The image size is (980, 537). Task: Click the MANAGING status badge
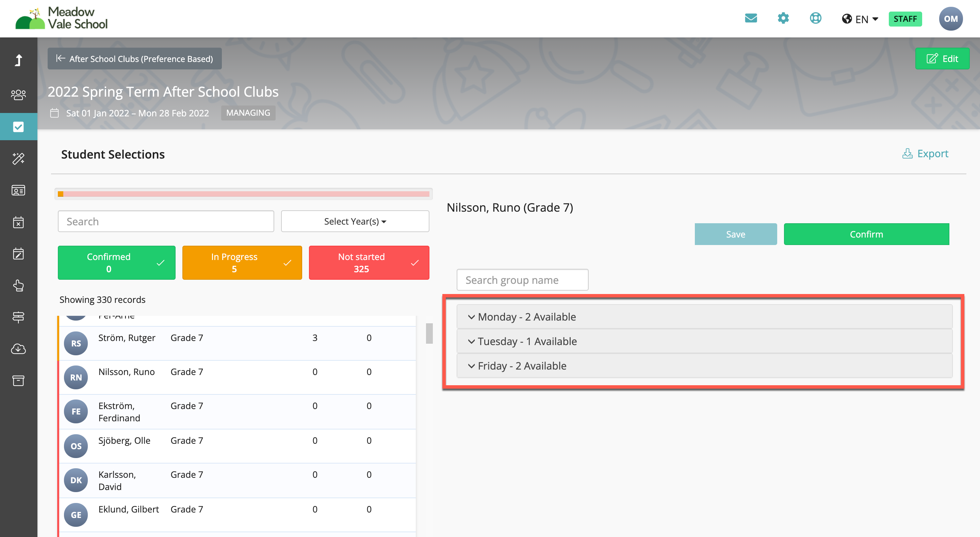[248, 113]
